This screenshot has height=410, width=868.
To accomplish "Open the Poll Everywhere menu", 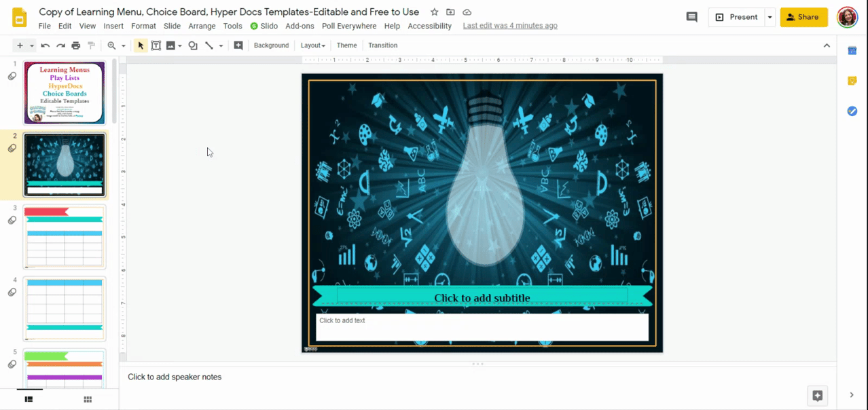I will click(x=349, y=26).
